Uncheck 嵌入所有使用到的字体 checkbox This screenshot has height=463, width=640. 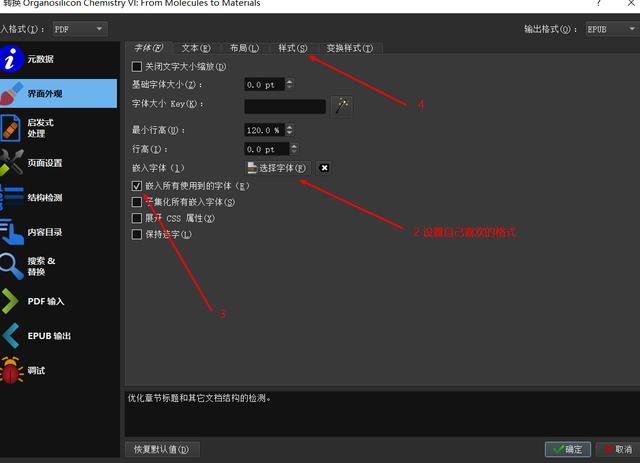[x=137, y=186]
